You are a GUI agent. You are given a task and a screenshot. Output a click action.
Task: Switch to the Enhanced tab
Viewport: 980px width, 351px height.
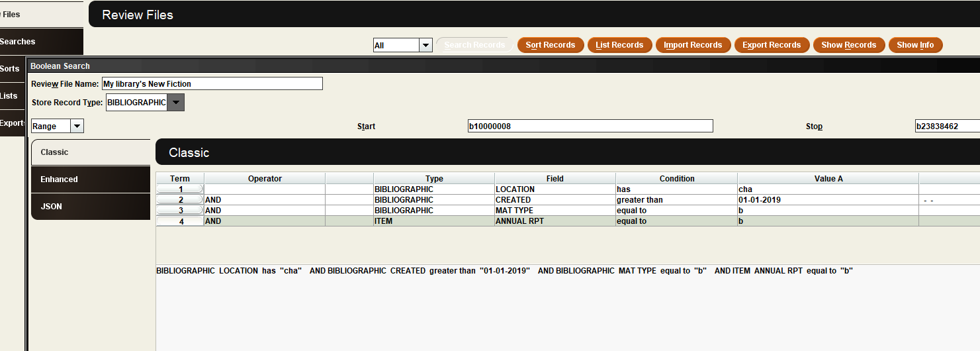(x=91, y=179)
